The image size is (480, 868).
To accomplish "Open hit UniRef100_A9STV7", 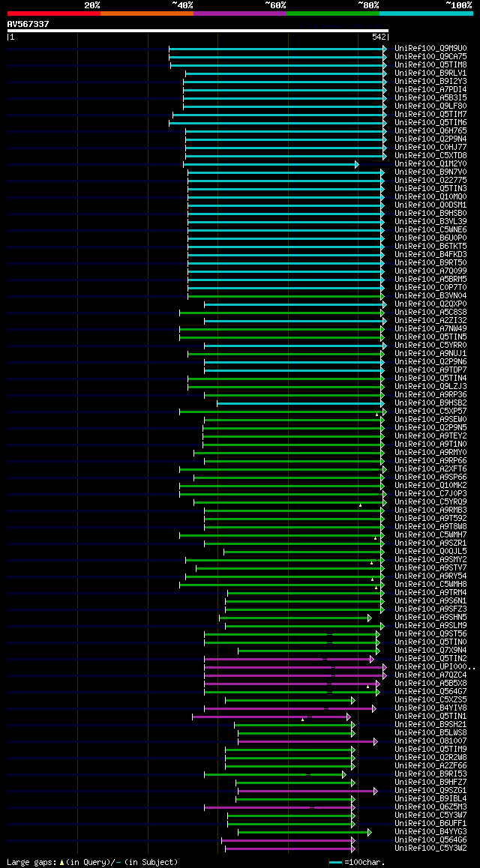I will [430, 568].
